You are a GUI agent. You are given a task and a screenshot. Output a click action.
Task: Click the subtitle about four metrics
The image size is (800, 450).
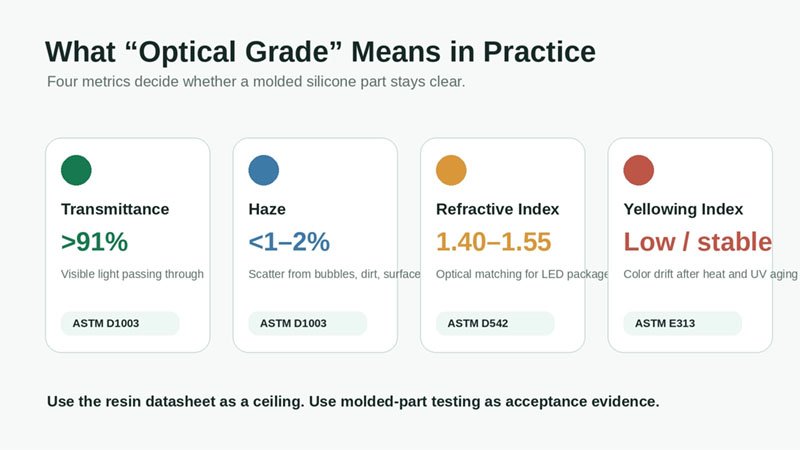pos(256,82)
